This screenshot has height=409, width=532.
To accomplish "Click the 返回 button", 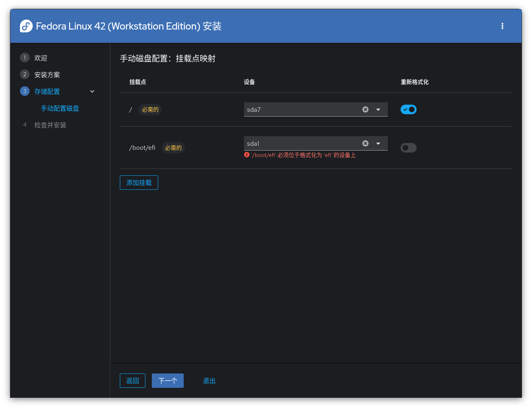I will 133,381.
